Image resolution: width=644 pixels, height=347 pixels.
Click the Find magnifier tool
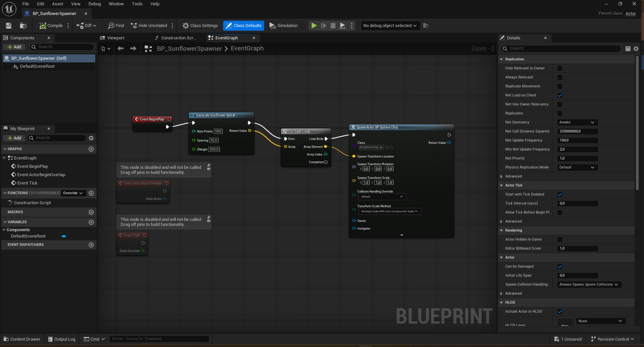click(116, 26)
